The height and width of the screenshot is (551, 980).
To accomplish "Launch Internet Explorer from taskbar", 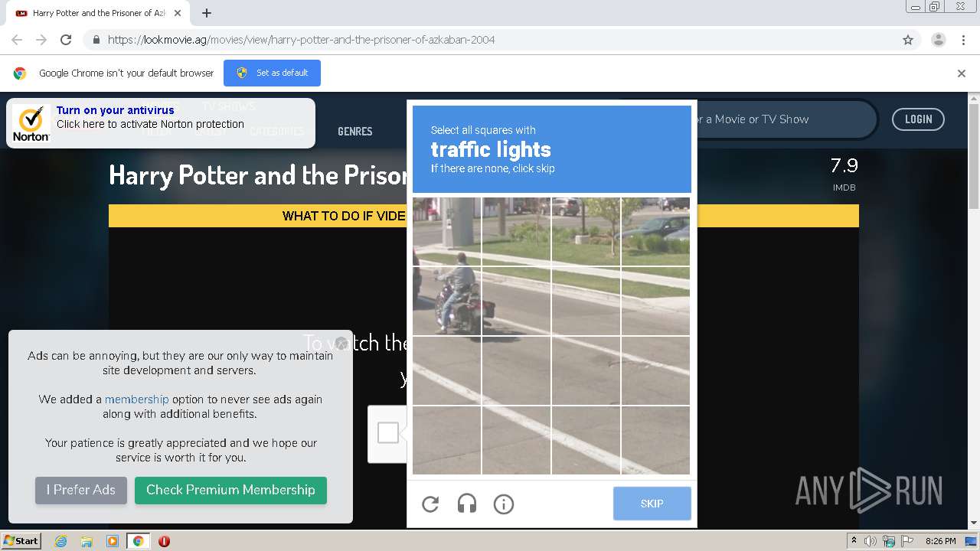I will pos(61,541).
